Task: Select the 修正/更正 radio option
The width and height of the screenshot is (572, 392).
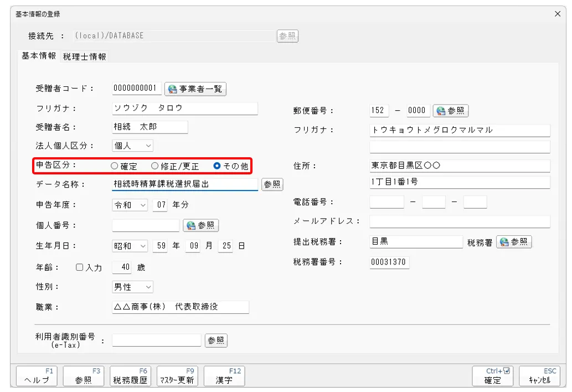Action: click(154, 166)
